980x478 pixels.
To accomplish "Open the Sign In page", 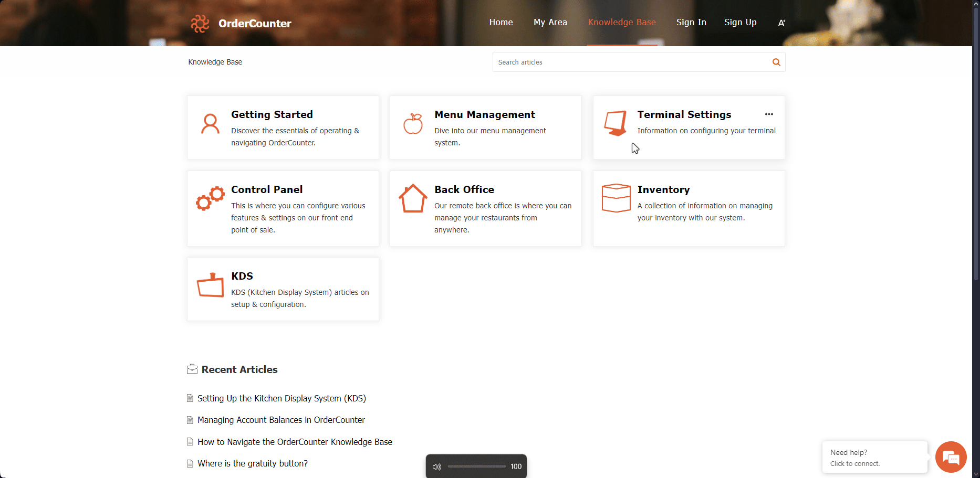I will point(691,22).
